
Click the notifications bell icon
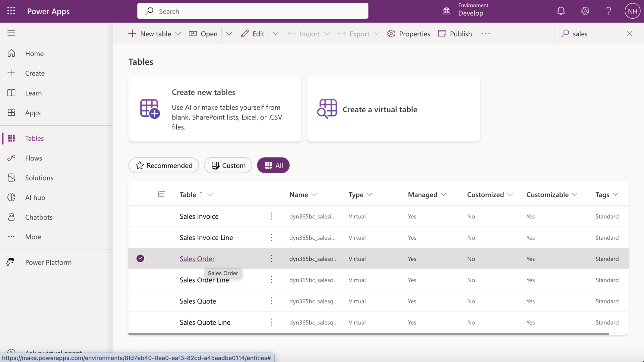pyautogui.click(x=561, y=11)
